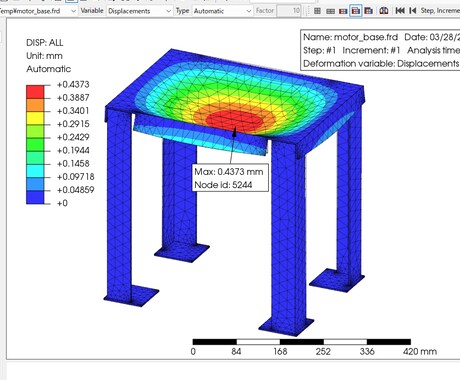Click the Step, Increment selector label
The width and height of the screenshot is (460, 380).
click(440, 11)
